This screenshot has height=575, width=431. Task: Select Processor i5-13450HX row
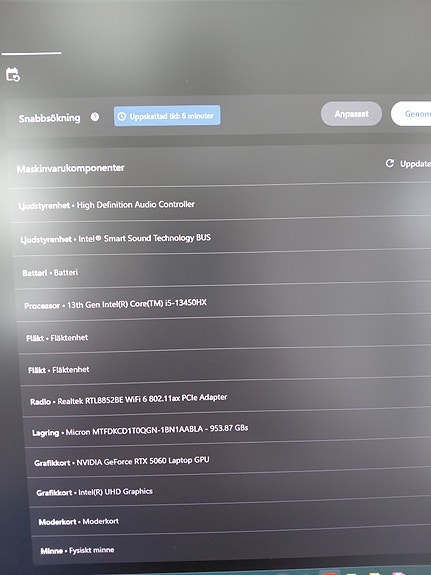(224, 302)
